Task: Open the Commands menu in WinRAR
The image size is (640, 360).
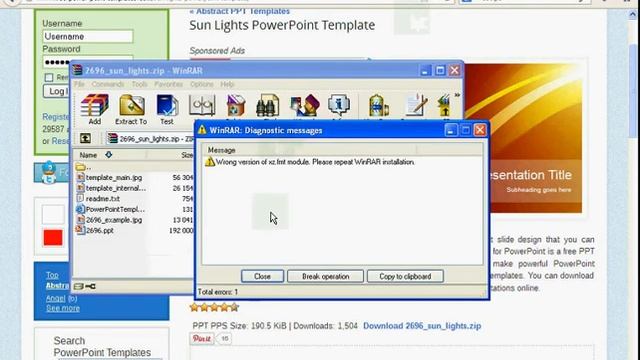Action: [108, 84]
